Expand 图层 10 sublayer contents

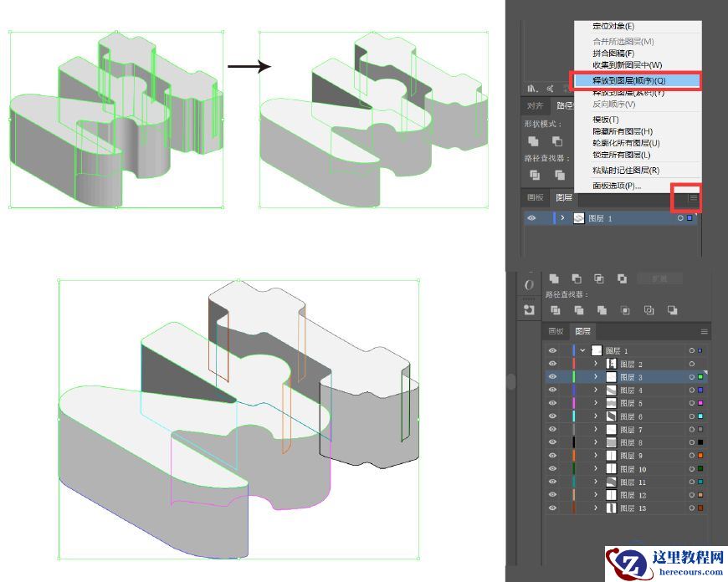(x=596, y=469)
